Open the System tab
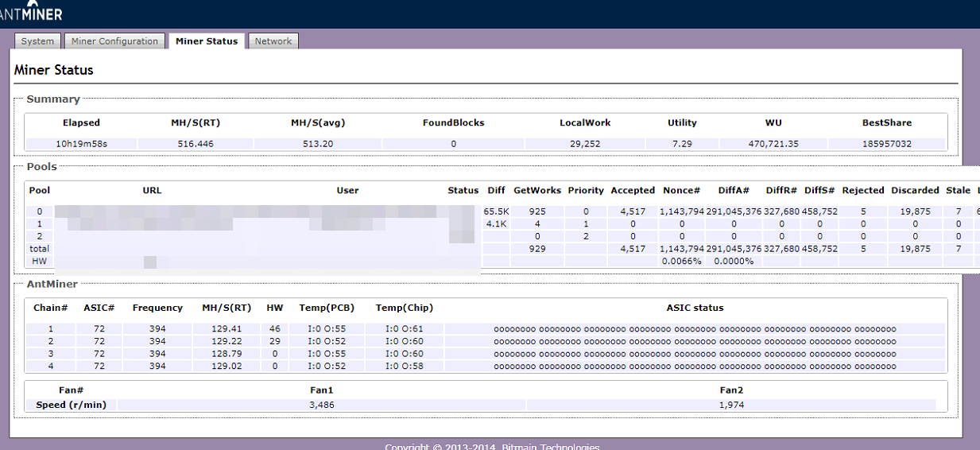Screen dimensions: 980x450 [x=37, y=41]
